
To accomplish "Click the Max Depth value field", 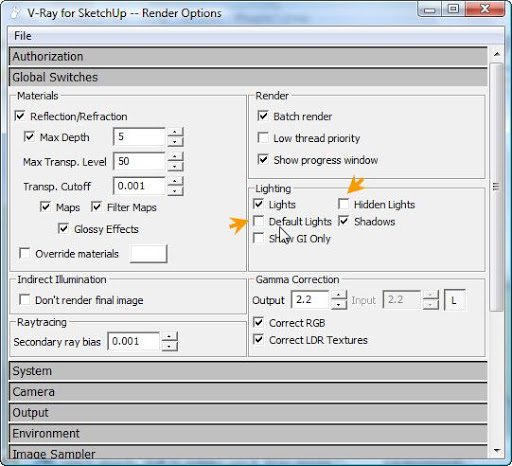I will coord(139,137).
